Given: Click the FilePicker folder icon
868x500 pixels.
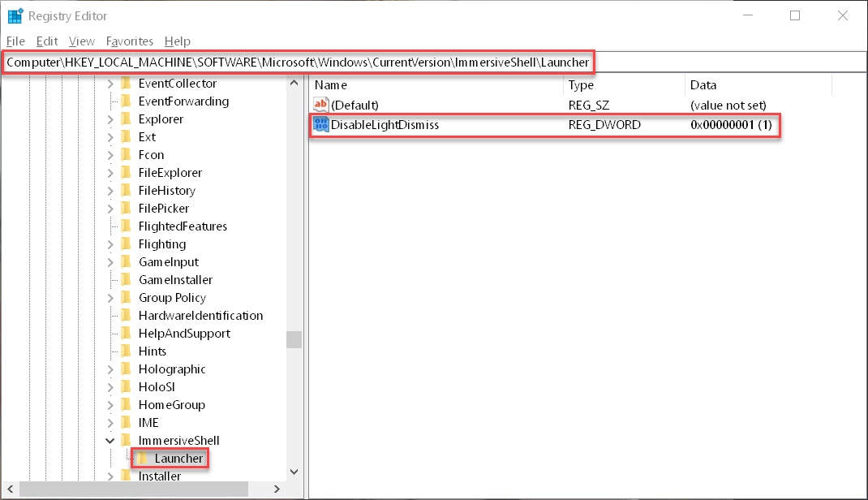Looking at the screenshot, I should [127, 209].
